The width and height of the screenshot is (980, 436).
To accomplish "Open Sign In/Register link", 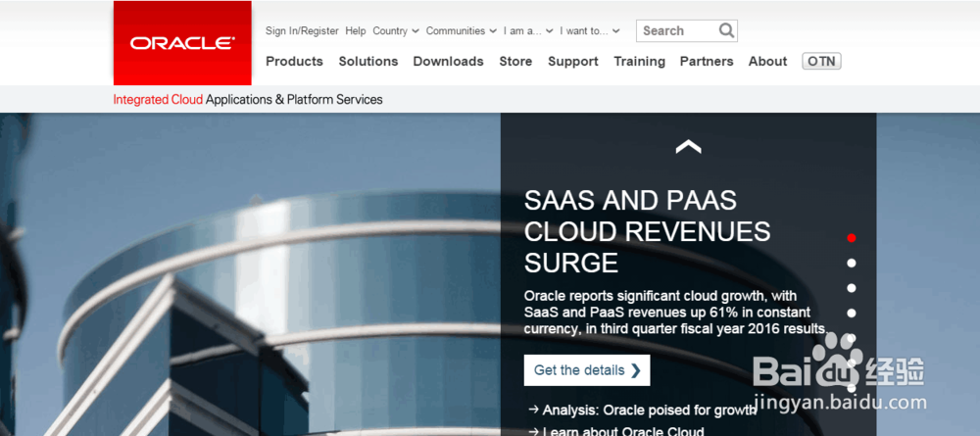I will pos(302,30).
